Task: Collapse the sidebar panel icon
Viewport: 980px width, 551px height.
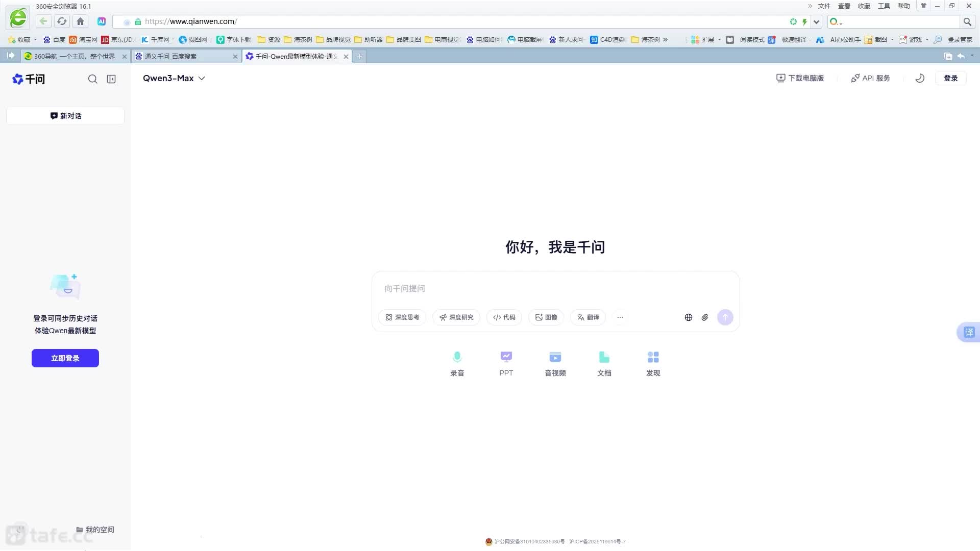Action: coord(111,79)
